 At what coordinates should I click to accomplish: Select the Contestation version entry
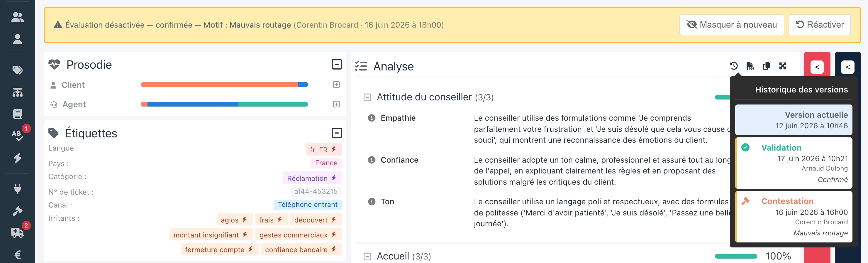pos(794,217)
